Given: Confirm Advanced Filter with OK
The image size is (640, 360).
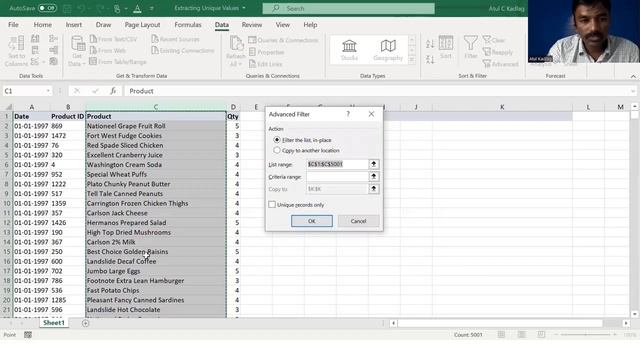Looking at the screenshot, I should click(x=311, y=221).
